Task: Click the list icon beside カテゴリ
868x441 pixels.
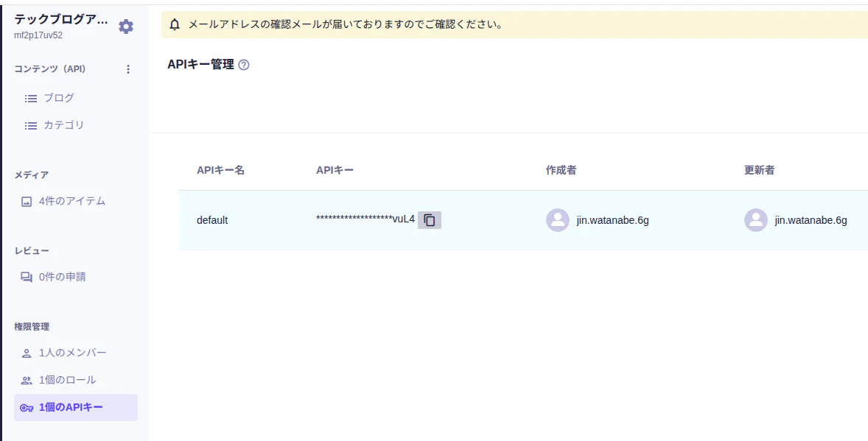Action: click(30, 126)
